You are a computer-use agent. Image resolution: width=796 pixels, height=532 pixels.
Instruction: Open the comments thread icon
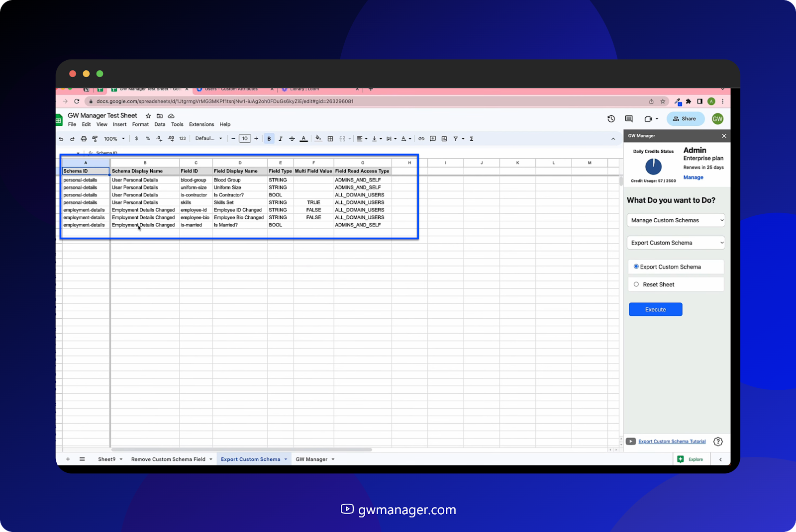click(x=629, y=119)
